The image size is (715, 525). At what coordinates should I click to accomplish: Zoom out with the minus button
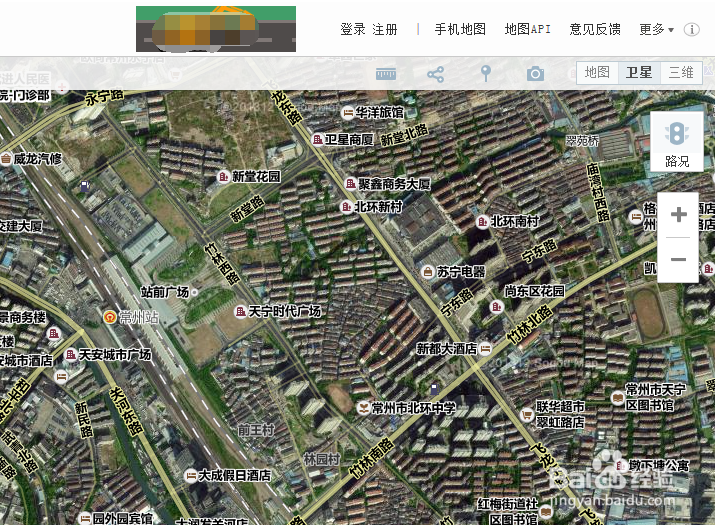coord(679,260)
